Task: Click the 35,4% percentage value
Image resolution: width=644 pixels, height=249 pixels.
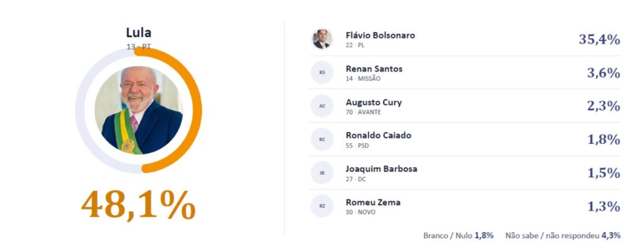Action: click(599, 40)
